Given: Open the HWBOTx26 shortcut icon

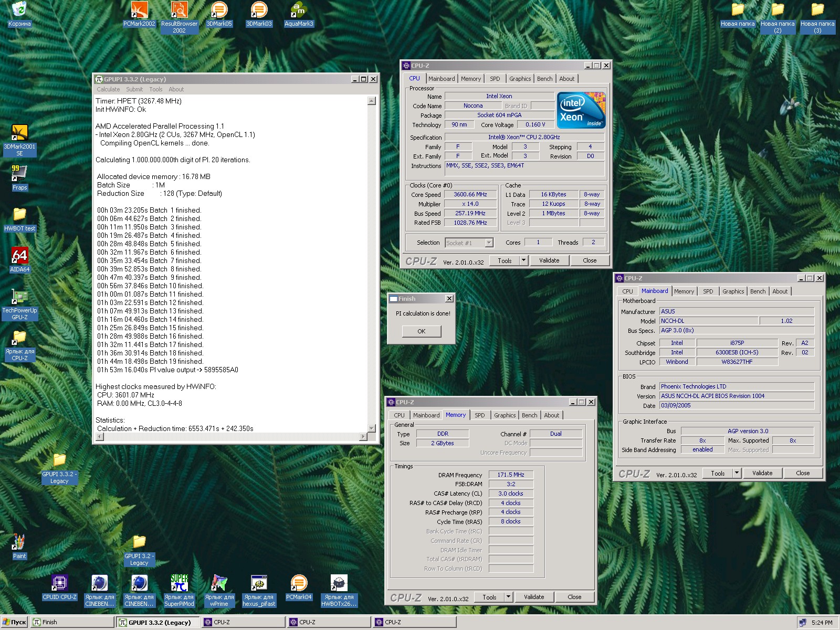Looking at the screenshot, I should click(x=339, y=590).
